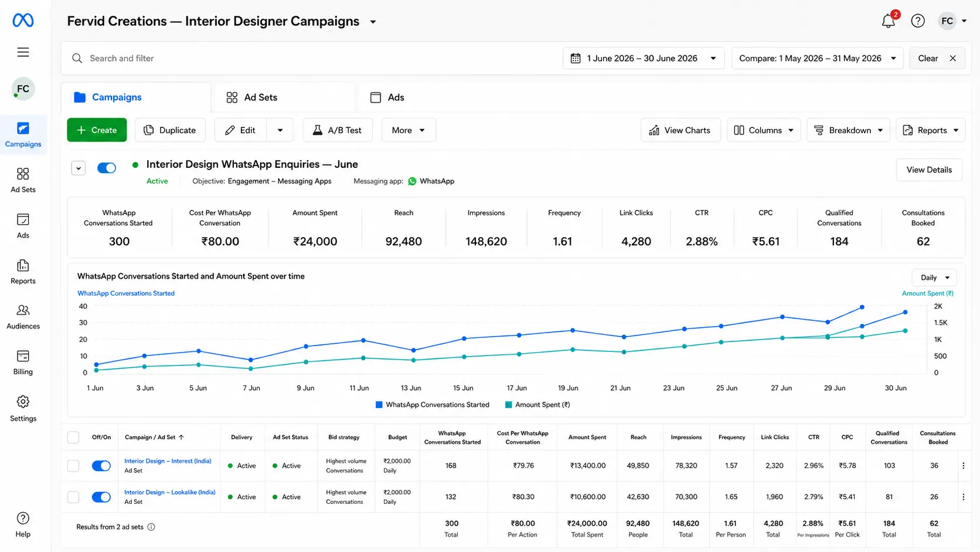Open Audiences in the sidebar

click(x=23, y=317)
